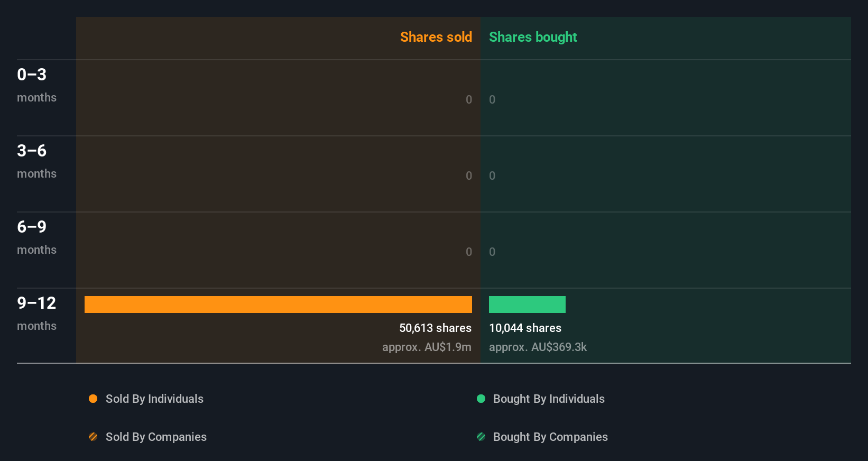Click the approx. AU$1.9m text
Screen dimensions: 868x461
click(x=427, y=347)
